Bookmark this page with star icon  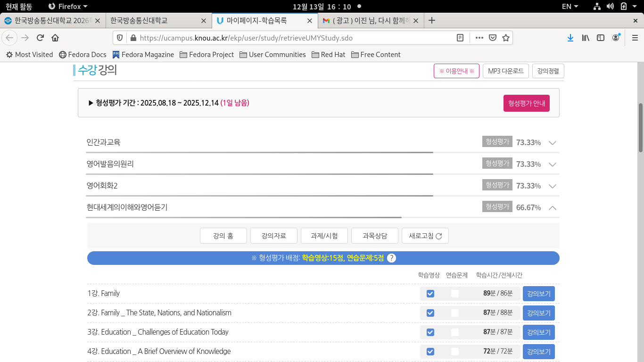pos(506,38)
